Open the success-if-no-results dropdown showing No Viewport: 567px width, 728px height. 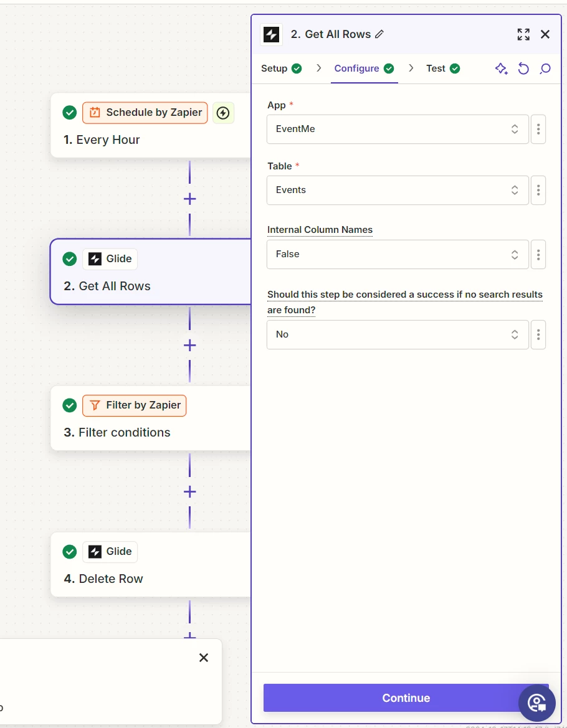[x=398, y=335]
